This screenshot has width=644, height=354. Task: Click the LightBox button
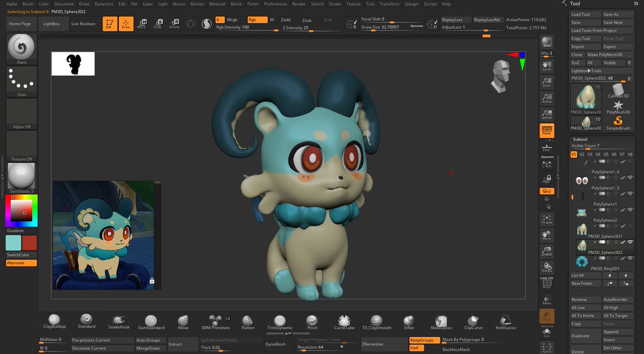pos(52,24)
